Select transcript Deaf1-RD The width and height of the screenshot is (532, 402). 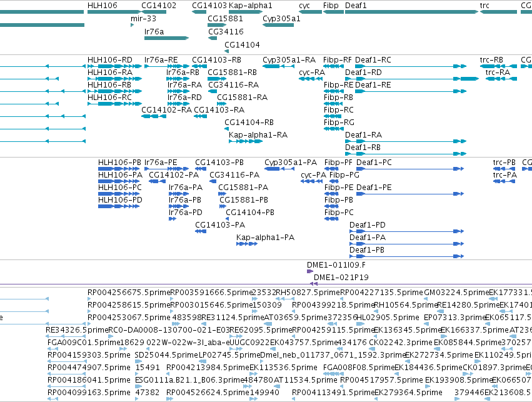pos(412,79)
